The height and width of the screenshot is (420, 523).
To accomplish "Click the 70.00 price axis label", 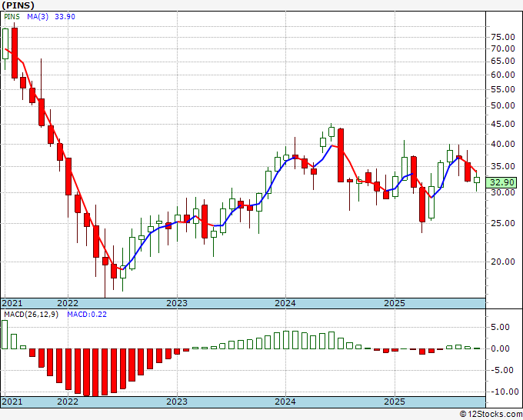I will (503, 48).
